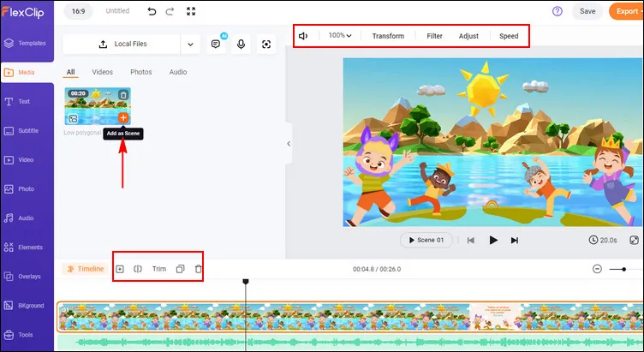Click the Trim button
The image size is (644, 352).
[x=159, y=269]
